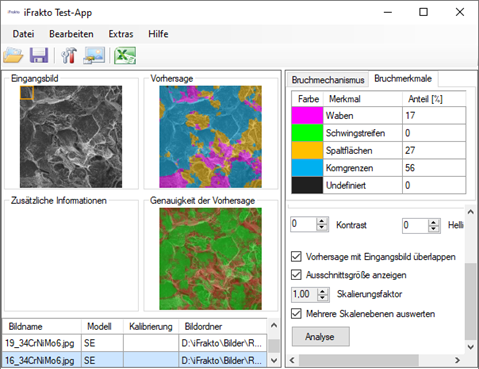Open the Extras menu
This screenshot has width=479, height=369.
pos(121,34)
